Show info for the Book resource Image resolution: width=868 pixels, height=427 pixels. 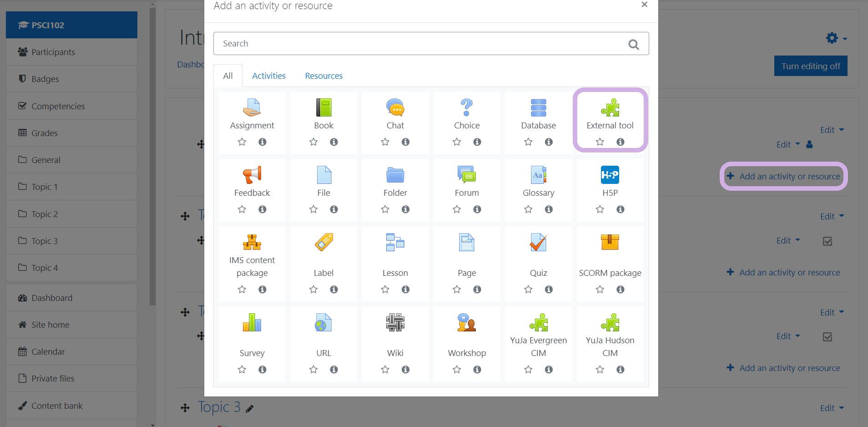click(334, 142)
